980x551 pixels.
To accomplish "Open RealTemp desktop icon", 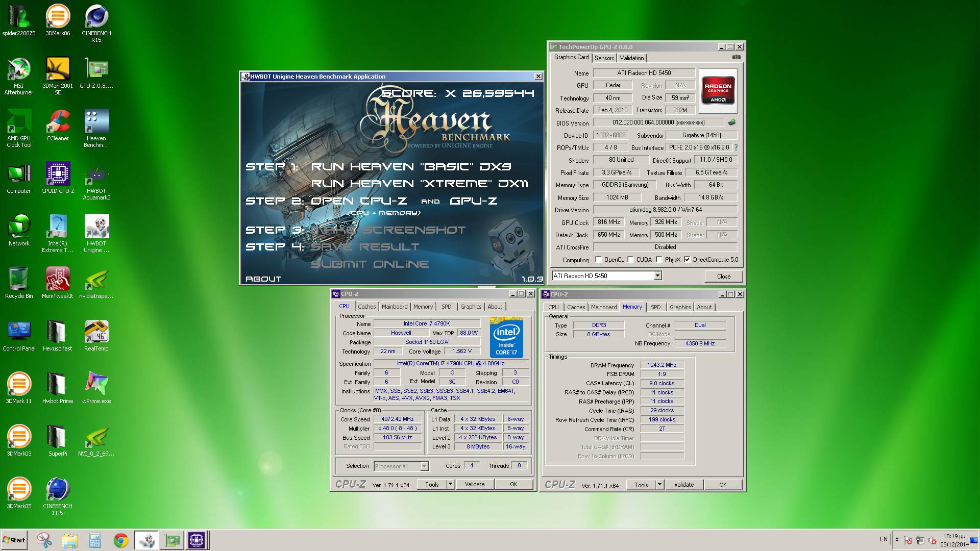I will [x=96, y=336].
